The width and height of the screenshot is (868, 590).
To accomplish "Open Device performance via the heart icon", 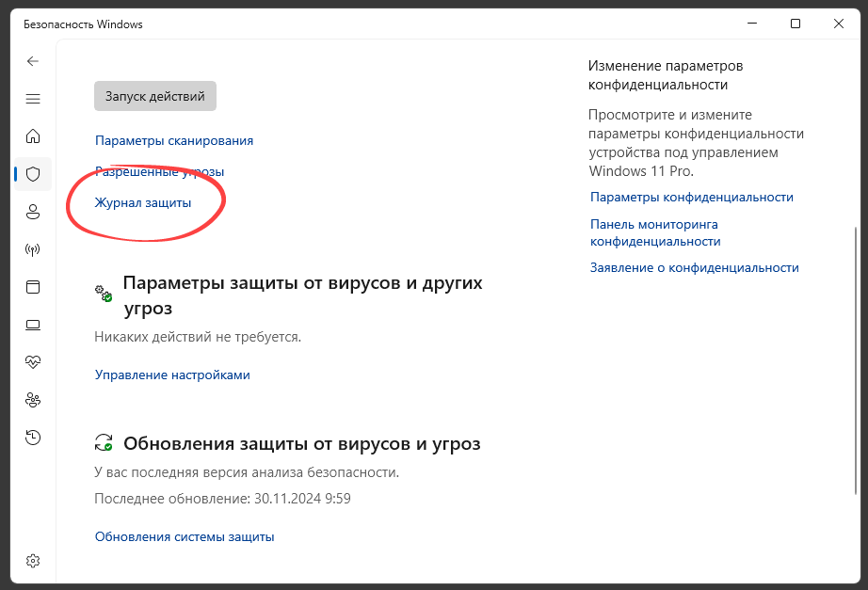I will point(33,362).
